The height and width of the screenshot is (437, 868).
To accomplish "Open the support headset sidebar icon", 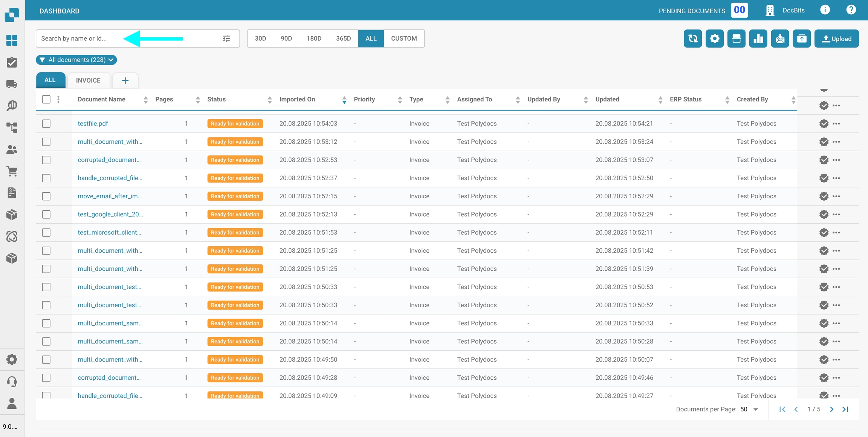I will coord(12,382).
